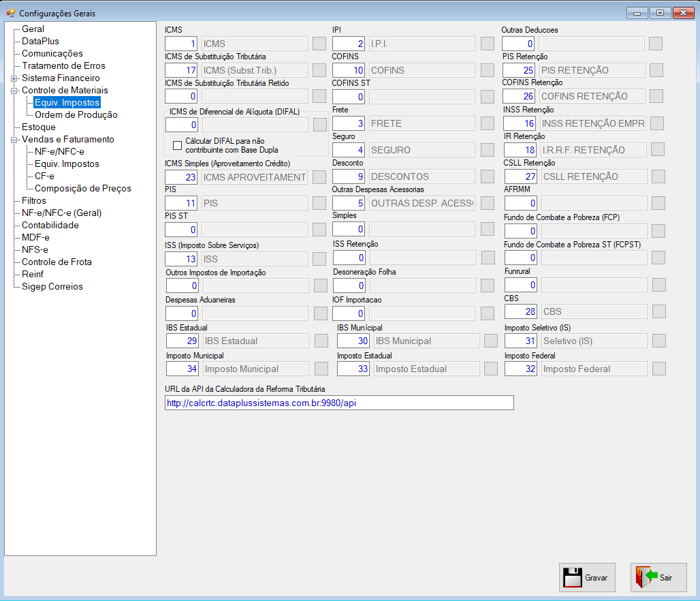Select Ordem de Produção tree item
Viewport: 700px width, 601px height.
pos(76,115)
